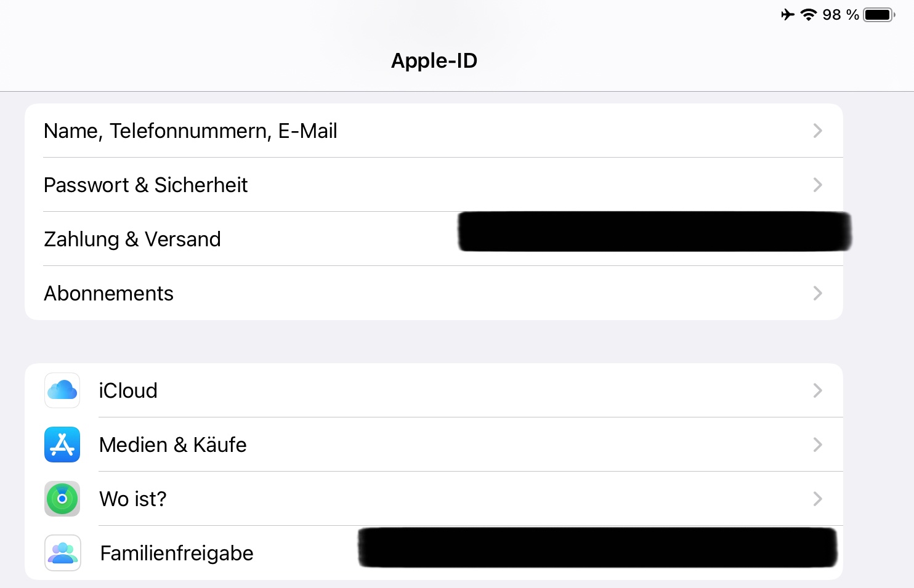The height and width of the screenshot is (588, 914).
Task: Tap the Familienfreigabe people icon
Action: pos(62,553)
